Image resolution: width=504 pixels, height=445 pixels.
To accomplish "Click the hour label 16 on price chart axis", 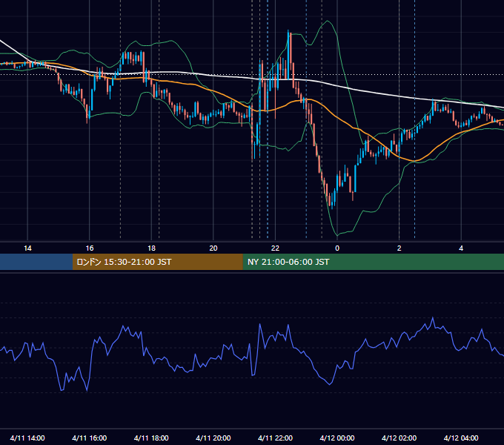I will click(x=90, y=248).
